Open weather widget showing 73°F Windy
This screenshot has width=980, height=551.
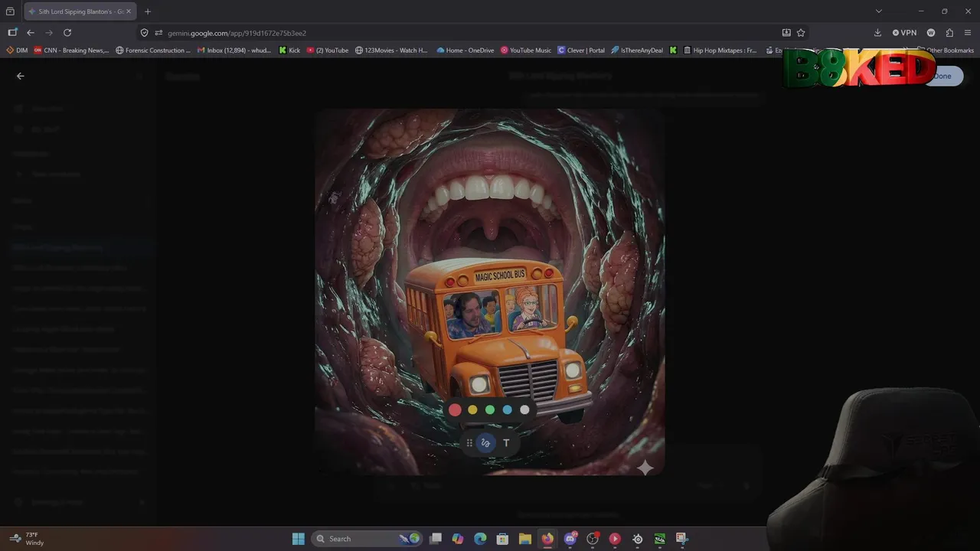27,539
